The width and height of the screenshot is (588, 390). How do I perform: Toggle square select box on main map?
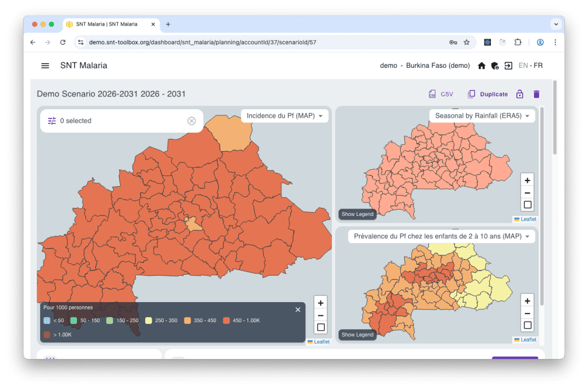(x=321, y=327)
